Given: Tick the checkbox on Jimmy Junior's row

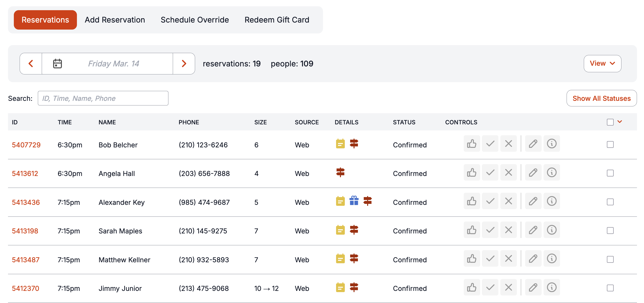Looking at the screenshot, I should 611,288.
